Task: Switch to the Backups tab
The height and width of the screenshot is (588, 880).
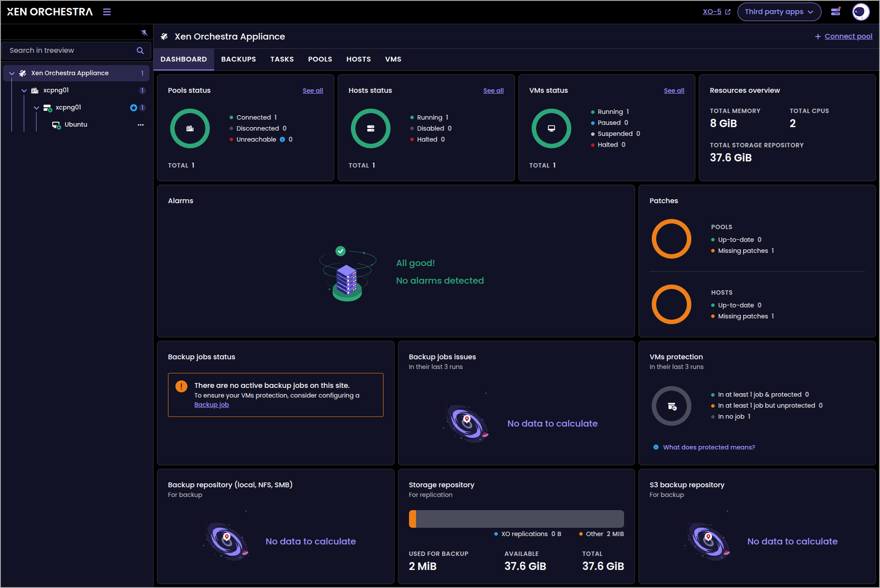Action: [238, 59]
